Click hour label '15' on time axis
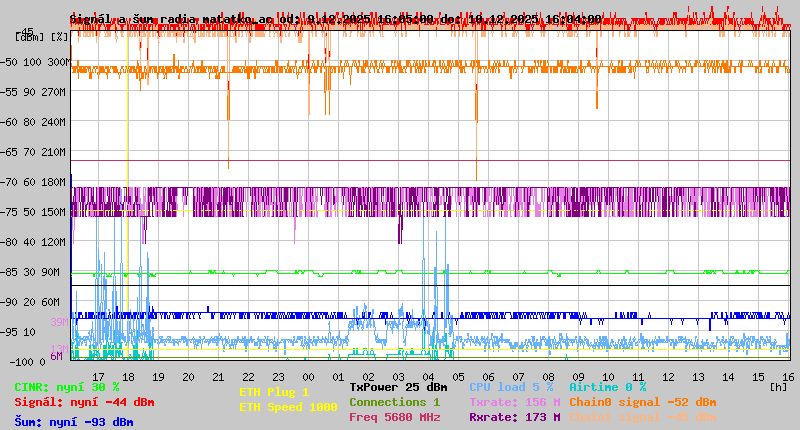800x430 pixels. (758, 377)
